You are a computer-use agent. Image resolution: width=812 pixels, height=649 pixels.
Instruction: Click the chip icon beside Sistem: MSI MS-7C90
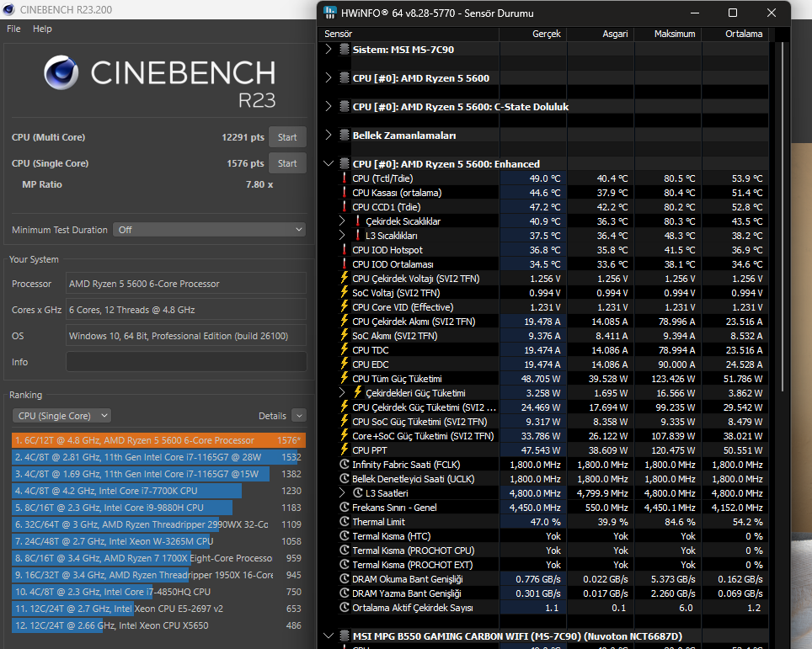(x=345, y=50)
